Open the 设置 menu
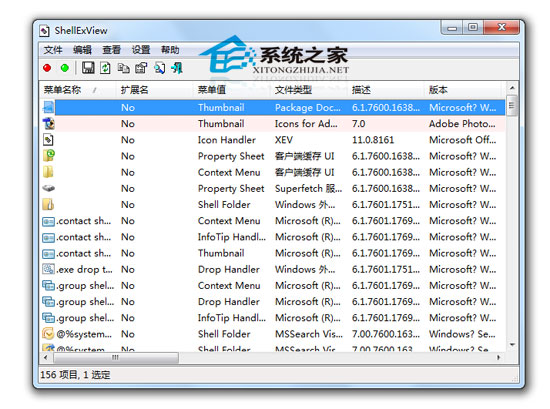 coord(141,50)
